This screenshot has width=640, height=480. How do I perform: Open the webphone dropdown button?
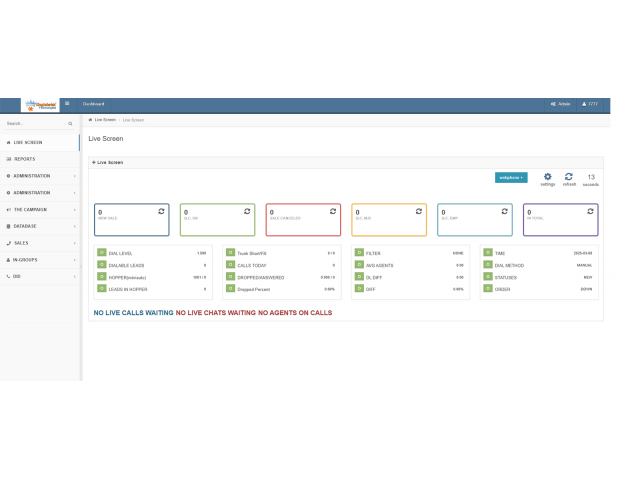point(511,177)
